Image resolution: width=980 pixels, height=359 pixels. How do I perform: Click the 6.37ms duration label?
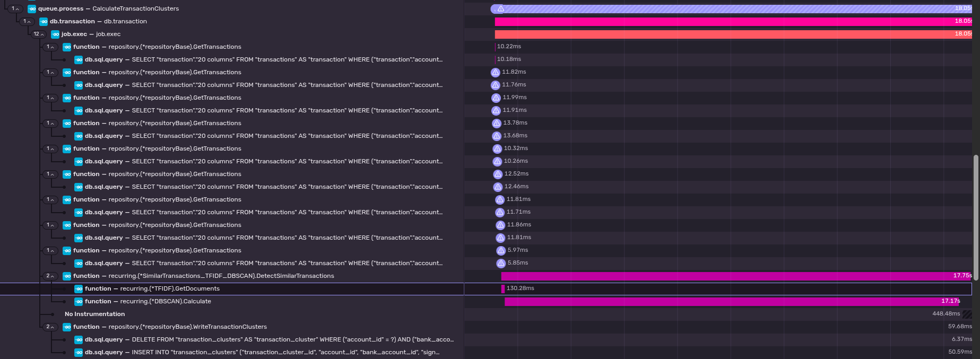pos(962,339)
